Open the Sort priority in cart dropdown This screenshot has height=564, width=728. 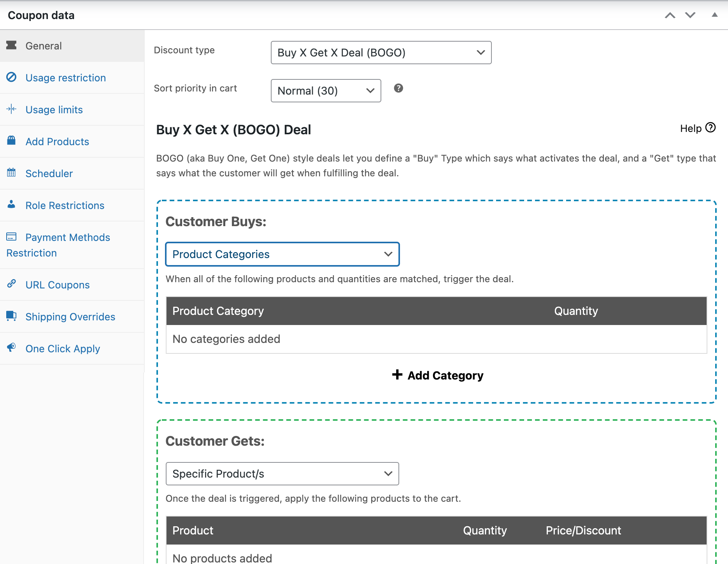[326, 91]
